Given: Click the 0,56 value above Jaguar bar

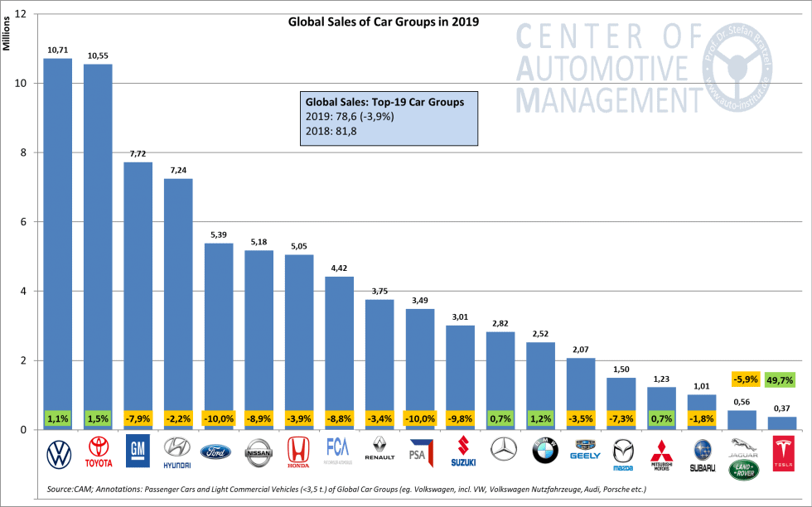Looking at the screenshot, I should click(x=742, y=402).
